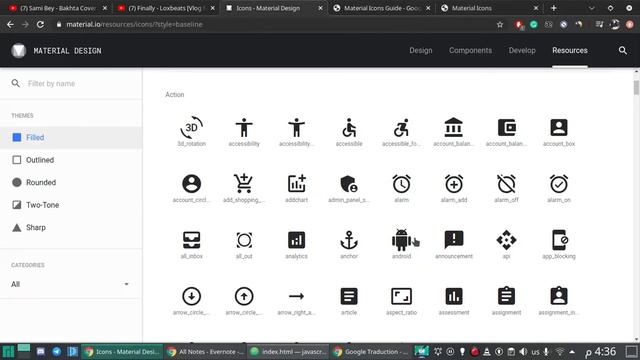Choose the api icon
Screen dimensions: 640x360
(x=506, y=240)
